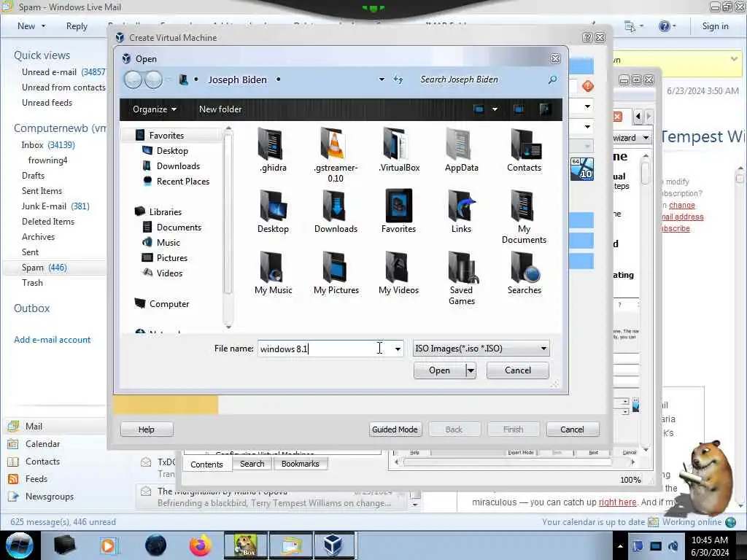Click Help in Create Virtual Machine
Image resolution: width=747 pixels, height=560 pixels.
pyautogui.click(x=146, y=429)
